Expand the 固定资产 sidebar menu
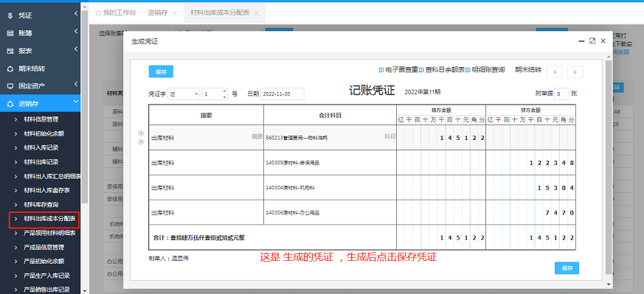Screen dimensions: 644x294 pyautogui.click(x=41, y=85)
